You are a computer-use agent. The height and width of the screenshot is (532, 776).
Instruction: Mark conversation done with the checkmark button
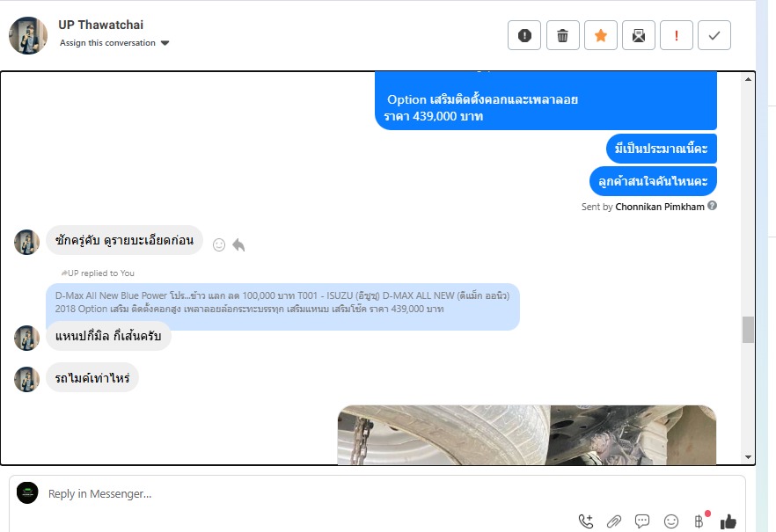click(714, 35)
